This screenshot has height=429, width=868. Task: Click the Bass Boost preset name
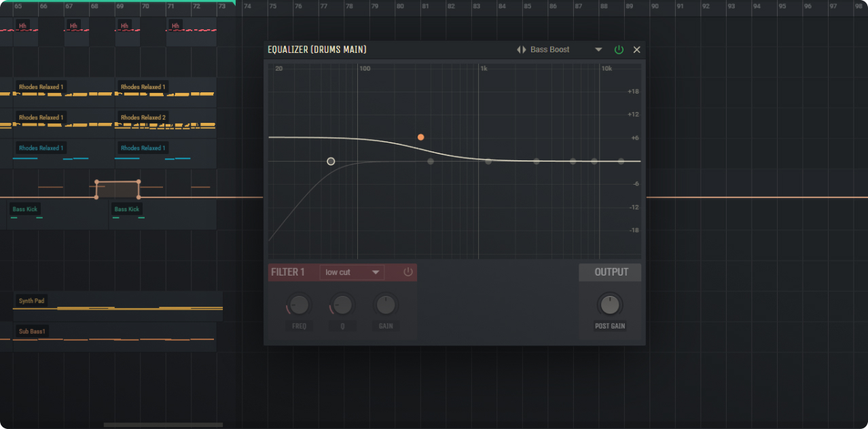point(549,50)
